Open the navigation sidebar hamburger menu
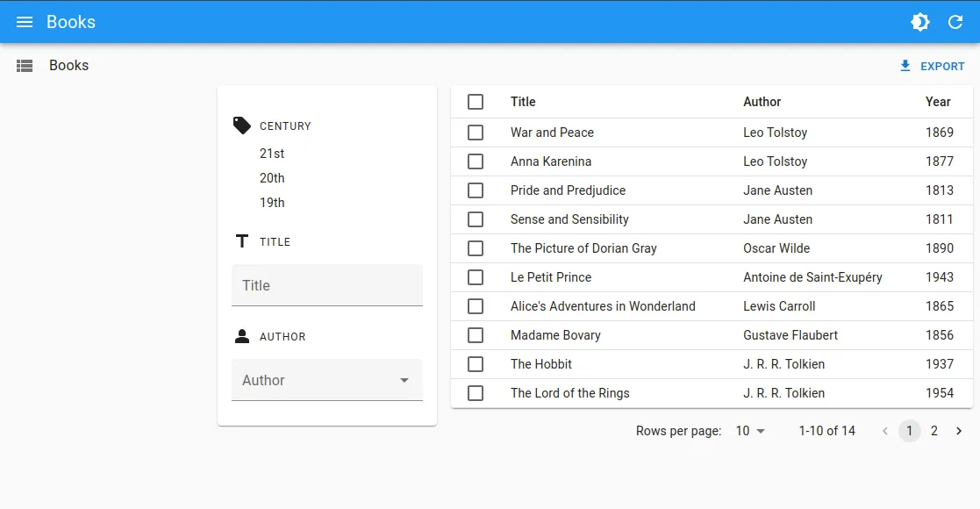The image size is (980, 509). coord(24,22)
